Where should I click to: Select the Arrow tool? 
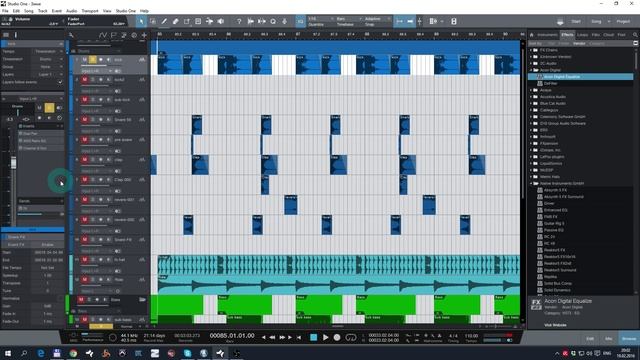(x=141, y=21)
